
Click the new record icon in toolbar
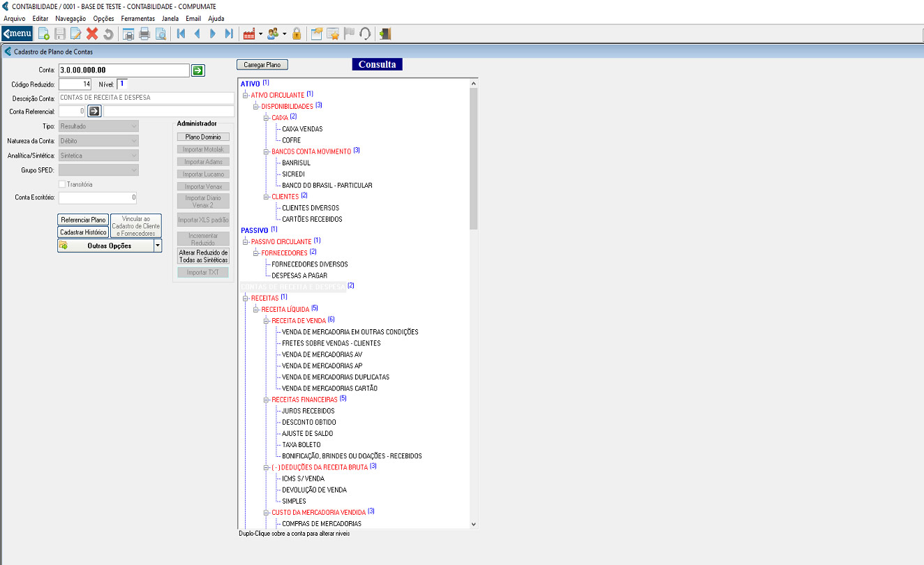[x=43, y=33]
